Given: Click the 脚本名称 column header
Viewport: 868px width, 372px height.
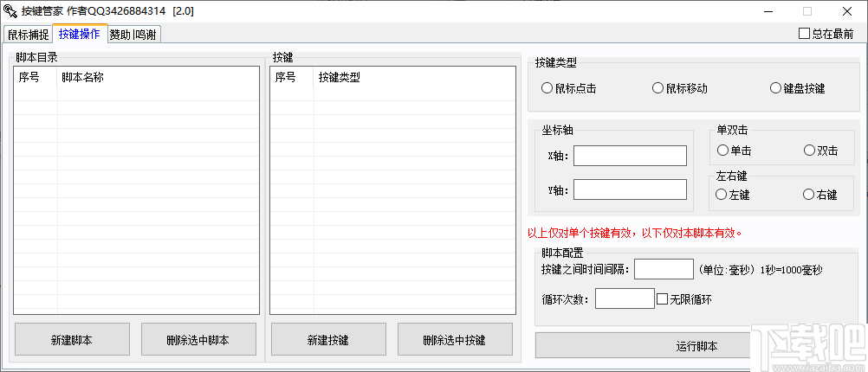Looking at the screenshot, I should (158, 77).
